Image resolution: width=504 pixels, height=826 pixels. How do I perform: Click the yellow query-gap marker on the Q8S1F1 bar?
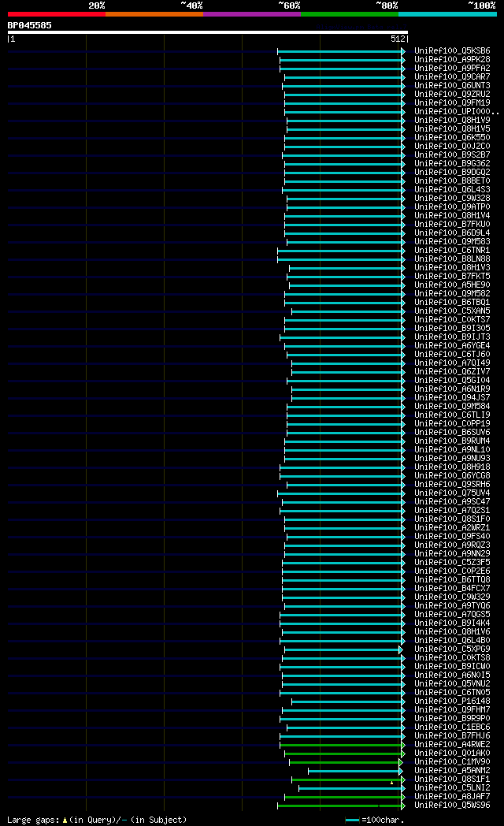pyautogui.click(x=391, y=783)
